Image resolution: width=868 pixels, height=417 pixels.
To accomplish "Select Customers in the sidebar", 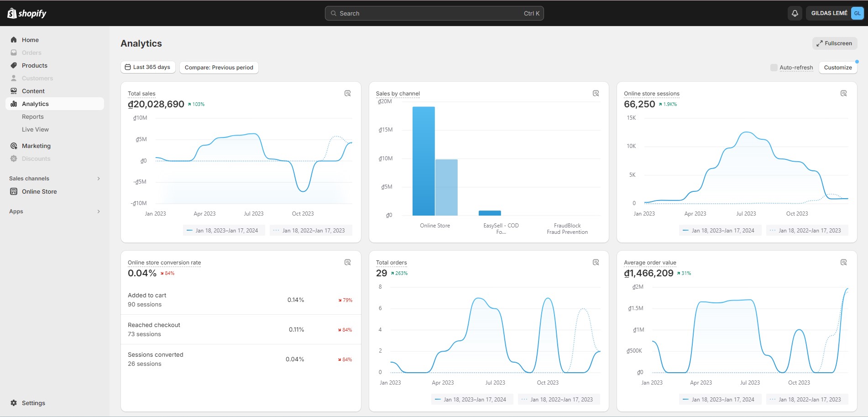I will [37, 78].
